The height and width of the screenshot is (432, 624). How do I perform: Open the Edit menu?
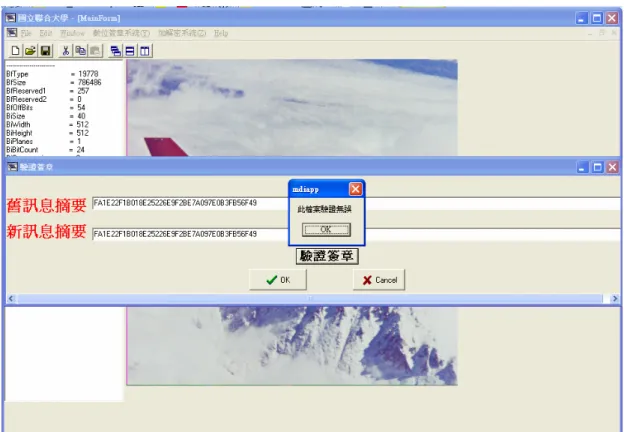[x=46, y=33]
